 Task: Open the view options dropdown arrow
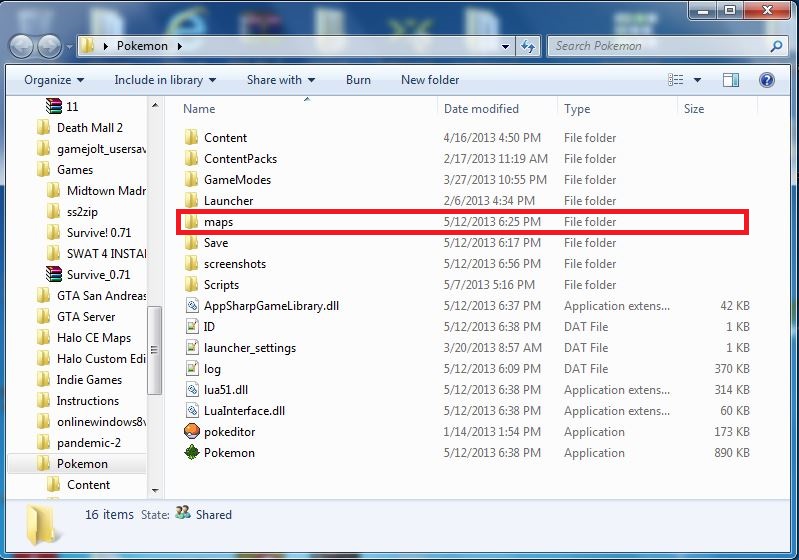(697, 80)
